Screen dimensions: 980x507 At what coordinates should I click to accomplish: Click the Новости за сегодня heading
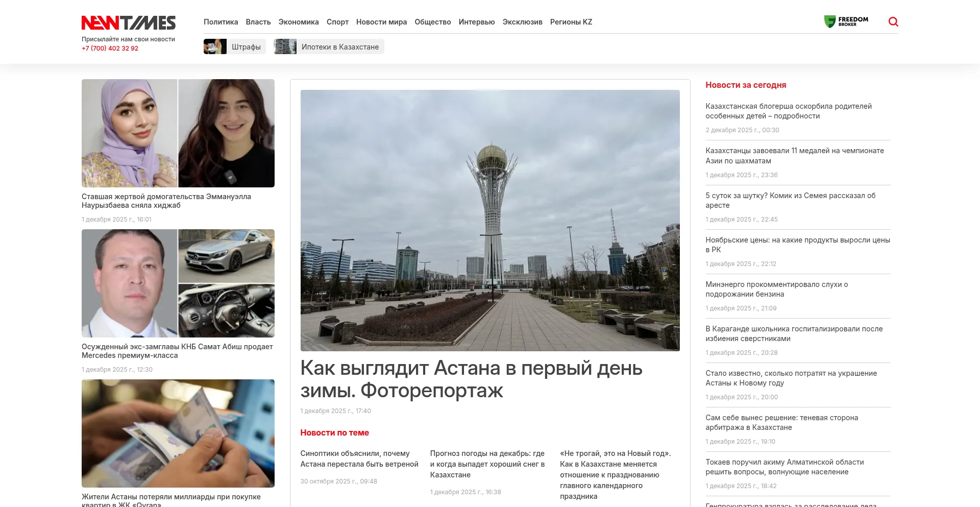pos(745,85)
